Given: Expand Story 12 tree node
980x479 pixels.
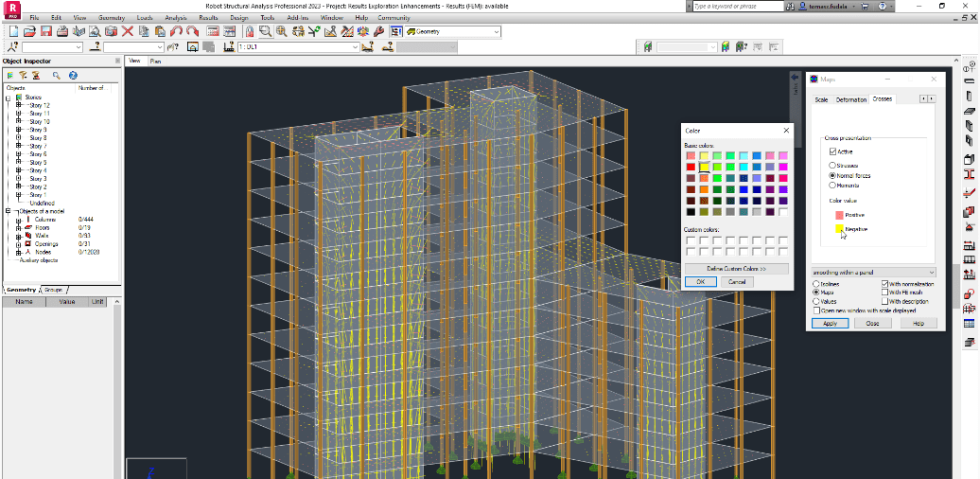Looking at the screenshot, I should [19, 105].
